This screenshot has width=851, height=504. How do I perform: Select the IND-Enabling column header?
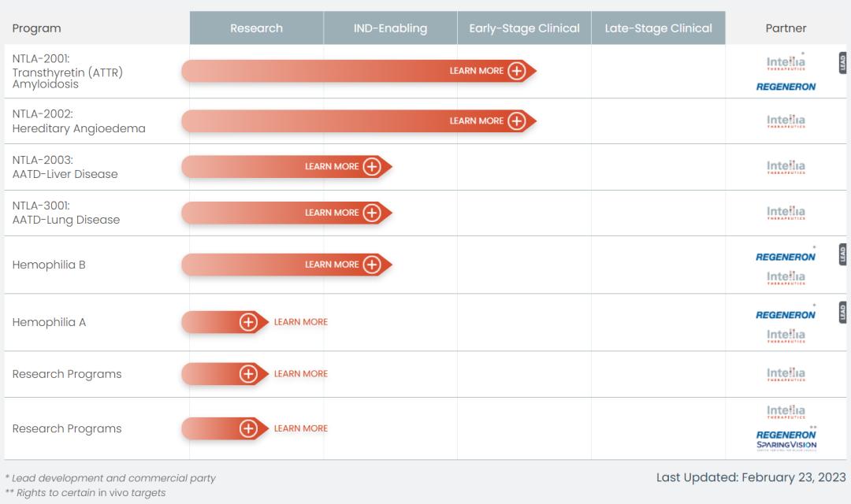(390, 28)
